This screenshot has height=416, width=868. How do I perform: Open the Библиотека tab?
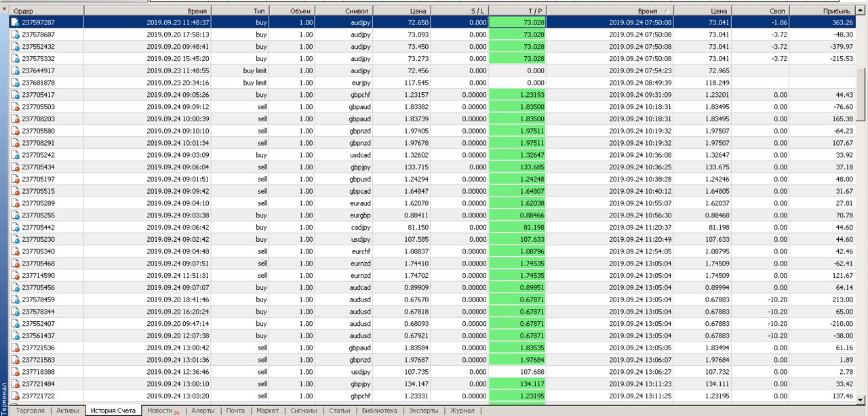pyautogui.click(x=380, y=411)
